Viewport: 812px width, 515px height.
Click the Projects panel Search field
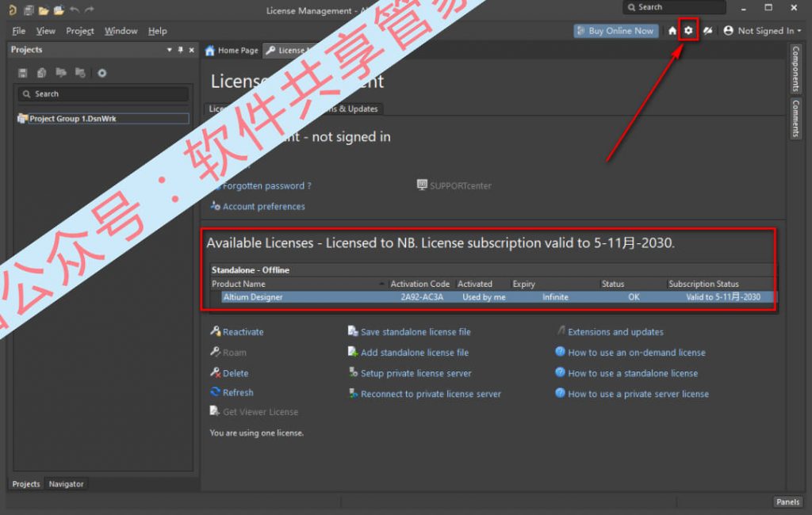[103, 93]
